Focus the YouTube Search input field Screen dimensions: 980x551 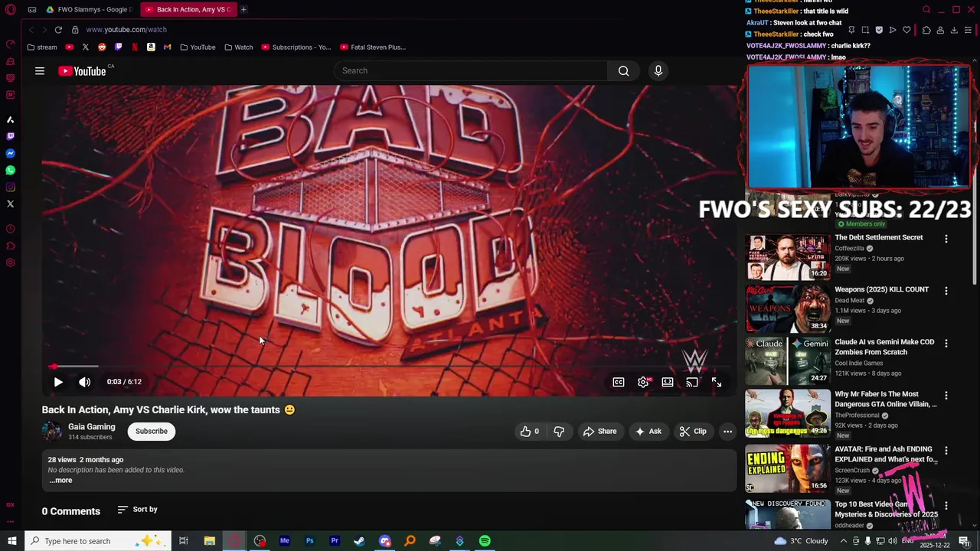[471, 70]
